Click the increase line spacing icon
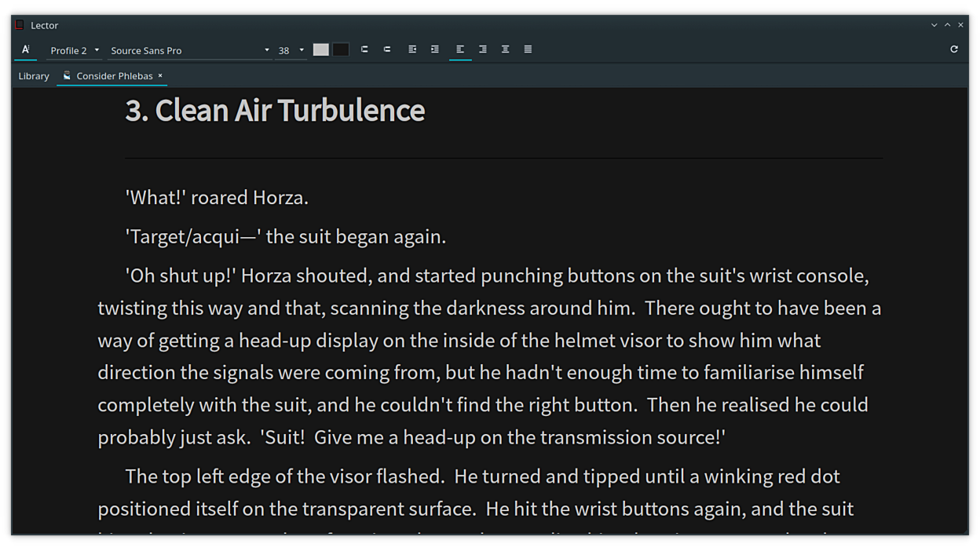The image size is (980, 551). pos(364,49)
